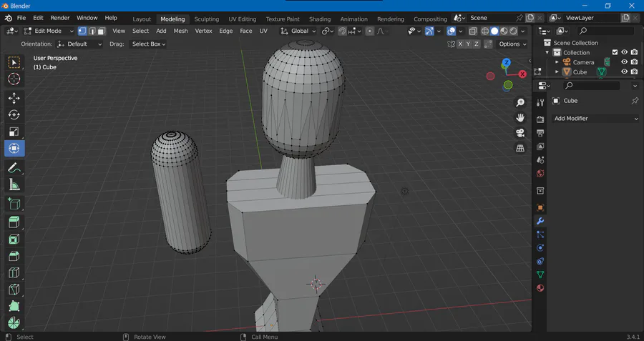Open the Edit Mode dropdown

[49, 31]
